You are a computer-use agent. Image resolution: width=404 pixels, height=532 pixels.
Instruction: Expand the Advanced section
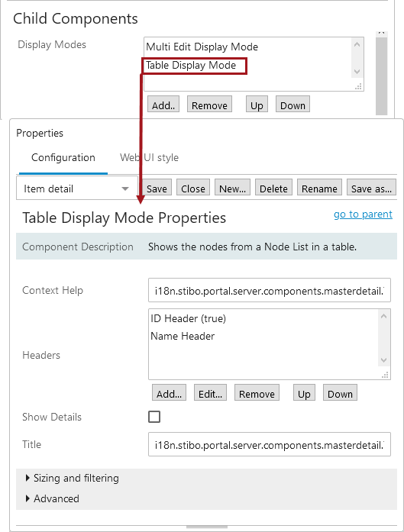pos(53,498)
